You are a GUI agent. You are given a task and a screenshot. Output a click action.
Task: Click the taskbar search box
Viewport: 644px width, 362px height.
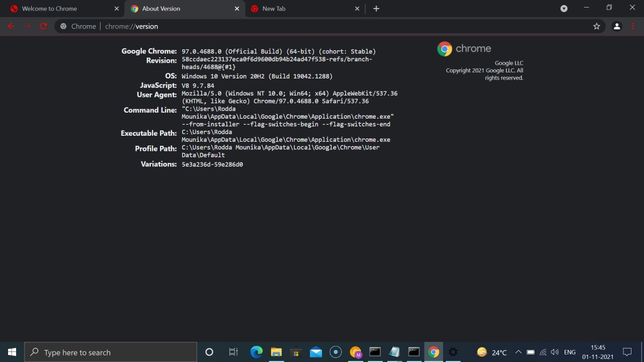pos(111,352)
